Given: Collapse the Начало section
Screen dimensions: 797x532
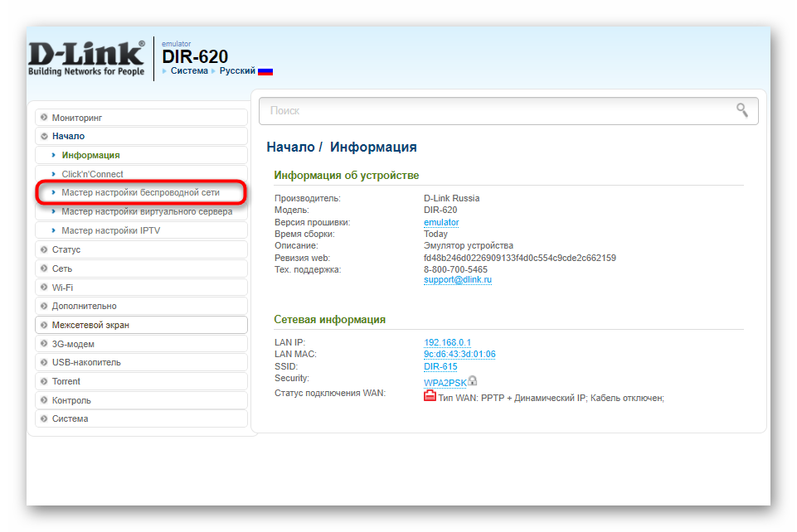Looking at the screenshot, I should [68, 136].
